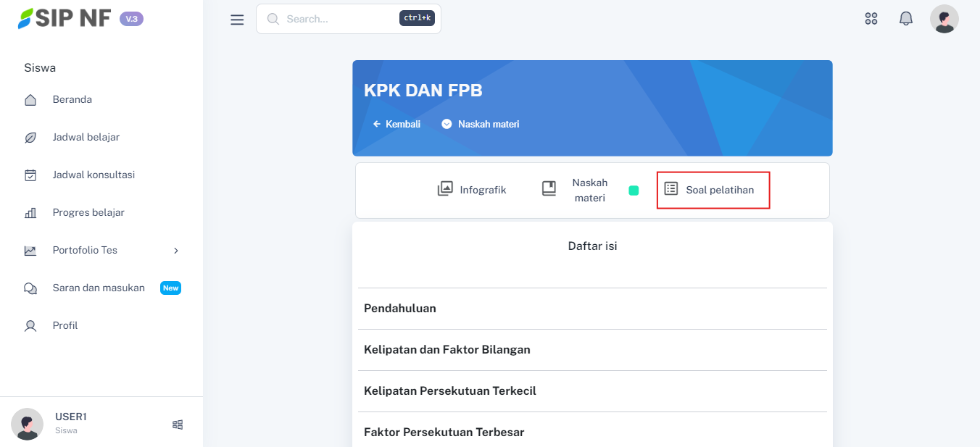This screenshot has width=980, height=447.
Task: Click the Jadwal konsultasi calendar icon
Action: point(30,175)
